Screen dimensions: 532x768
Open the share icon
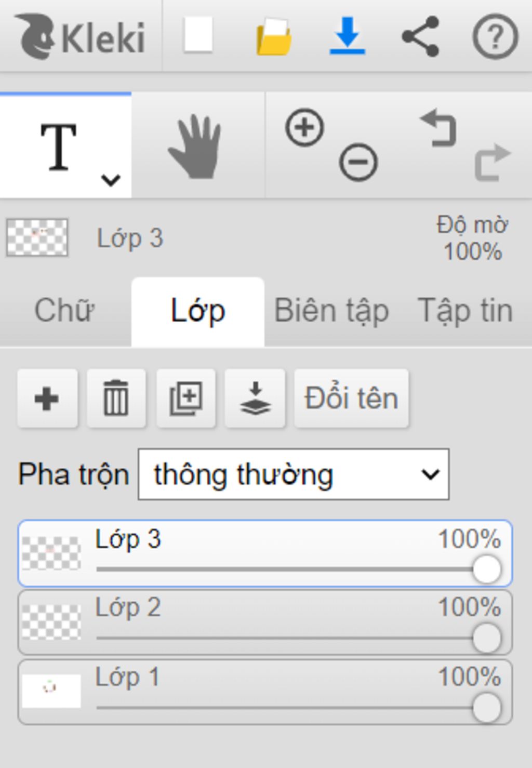pyautogui.click(x=421, y=36)
